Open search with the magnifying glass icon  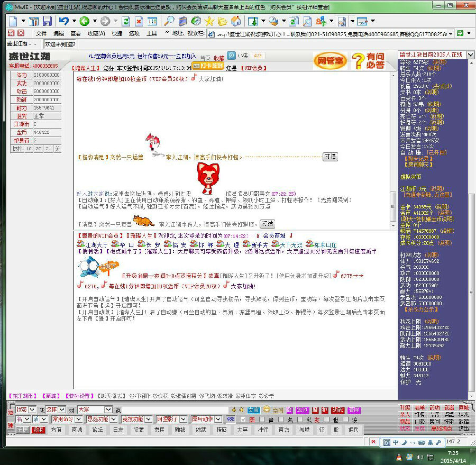pyautogui.click(x=169, y=21)
